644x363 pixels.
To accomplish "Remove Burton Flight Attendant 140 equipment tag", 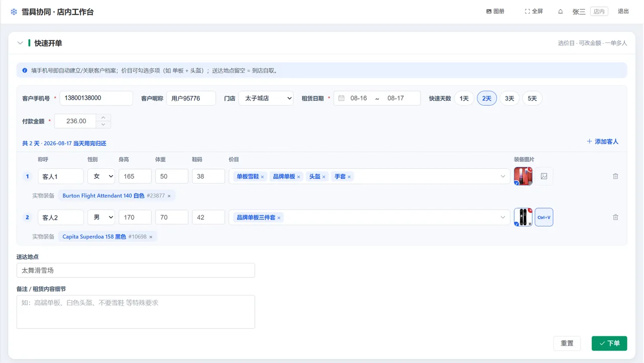I will [169, 196].
